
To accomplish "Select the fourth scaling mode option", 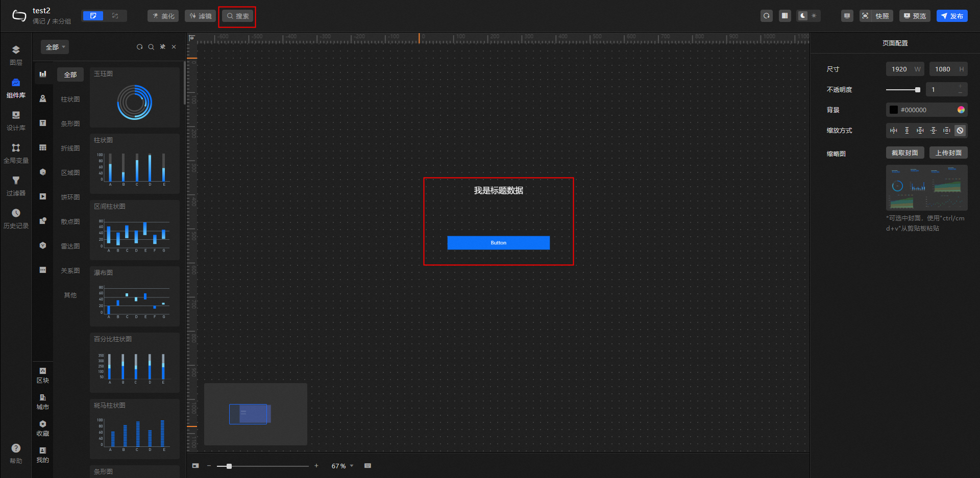I will [x=934, y=131].
